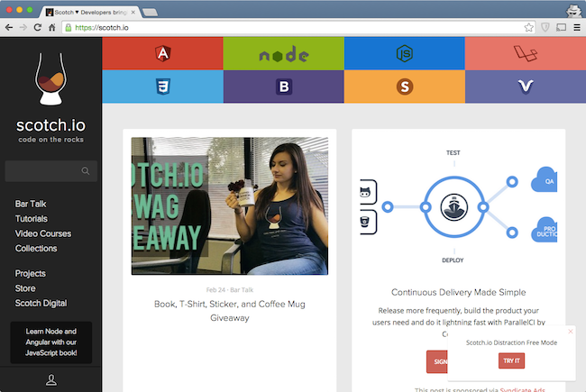Open the swag giveaway post thumbnail

(x=230, y=205)
